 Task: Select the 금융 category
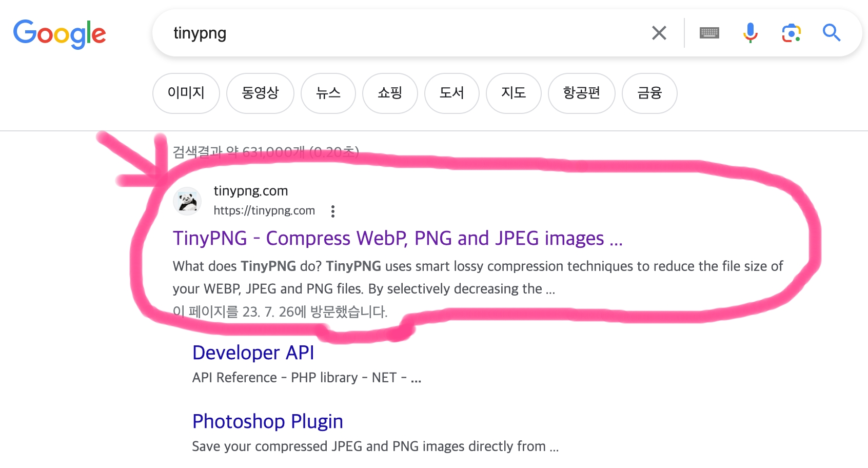649,93
